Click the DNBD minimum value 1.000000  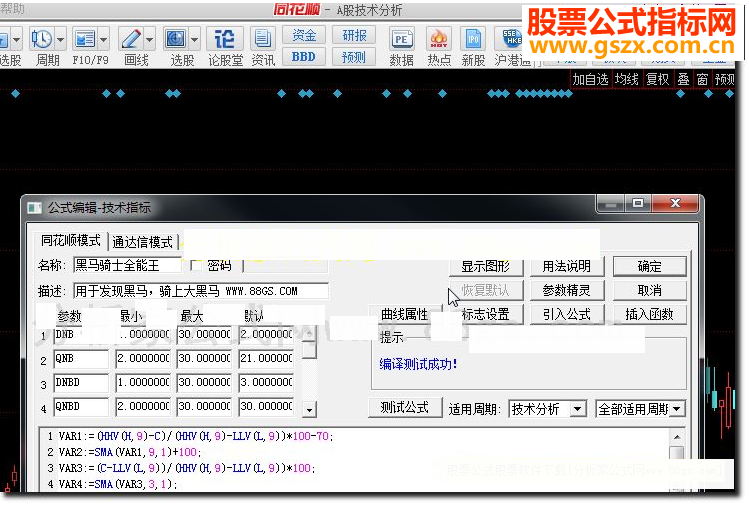click(x=143, y=382)
